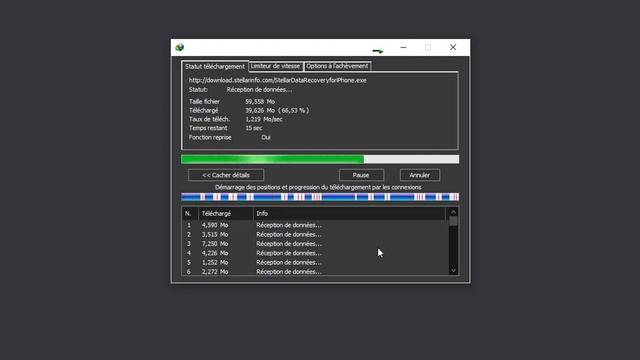Click the remaining time 15 sec
Screen dimensions: 640x360
pyautogui.click(x=254, y=128)
